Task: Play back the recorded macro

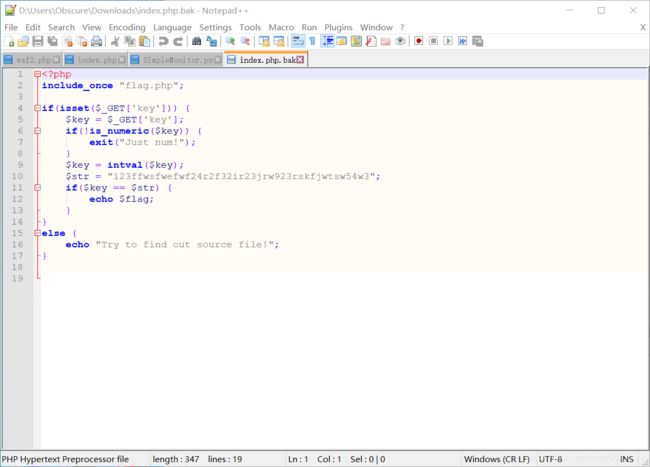Action: (x=448, y=41)
